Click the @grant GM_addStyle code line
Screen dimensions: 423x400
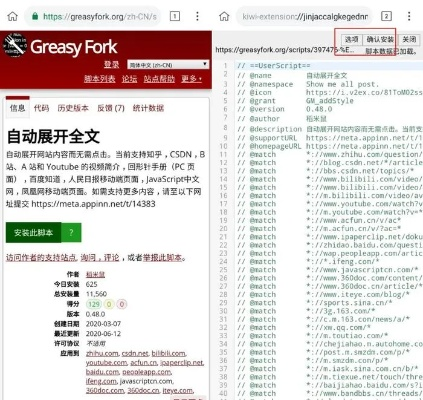295,101
